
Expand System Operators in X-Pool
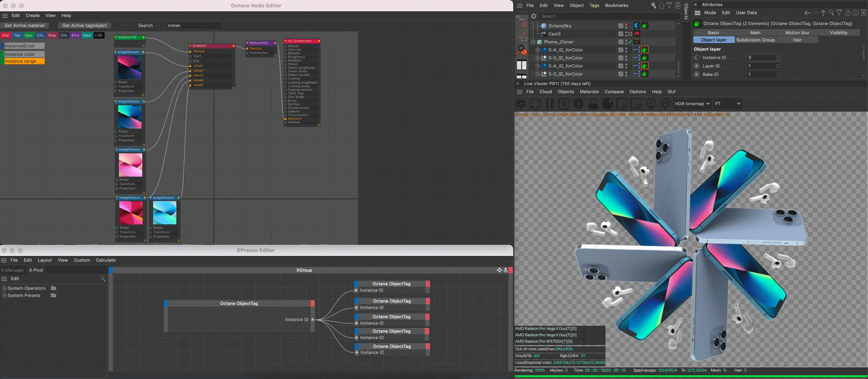(5, 288)
